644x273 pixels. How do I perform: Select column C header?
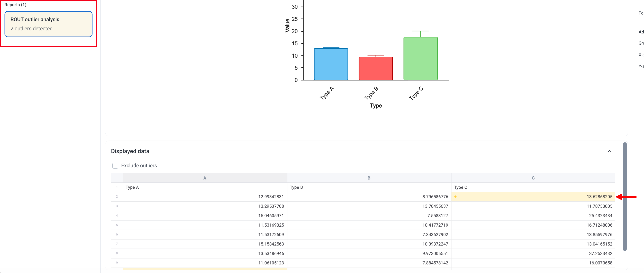click(533, 178)
